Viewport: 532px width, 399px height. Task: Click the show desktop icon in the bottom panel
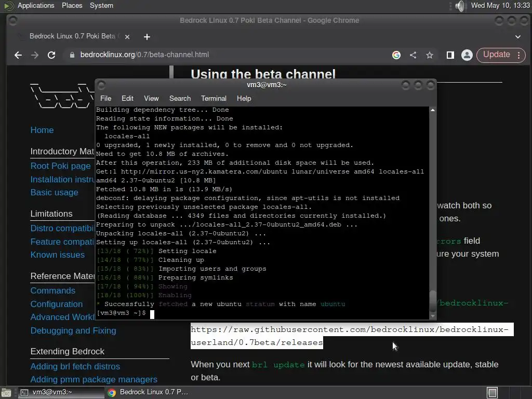6,393
